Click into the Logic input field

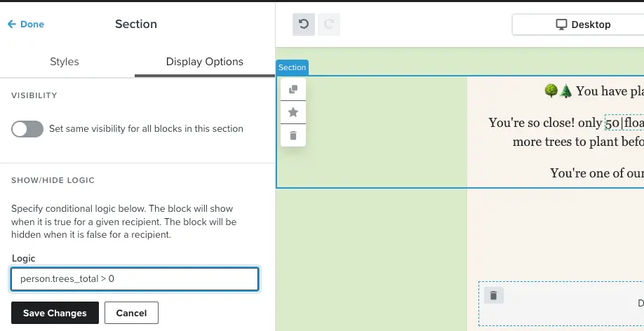pyautogui.click(x=135, y=279)
